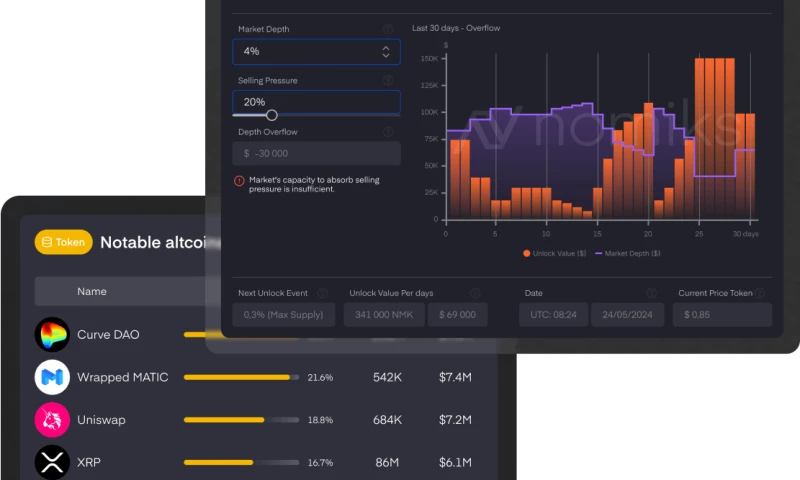The width and height of the screenshot is (800, 480).
Task: Click the Selling Pressure slider handle
Action: [271, 115]
